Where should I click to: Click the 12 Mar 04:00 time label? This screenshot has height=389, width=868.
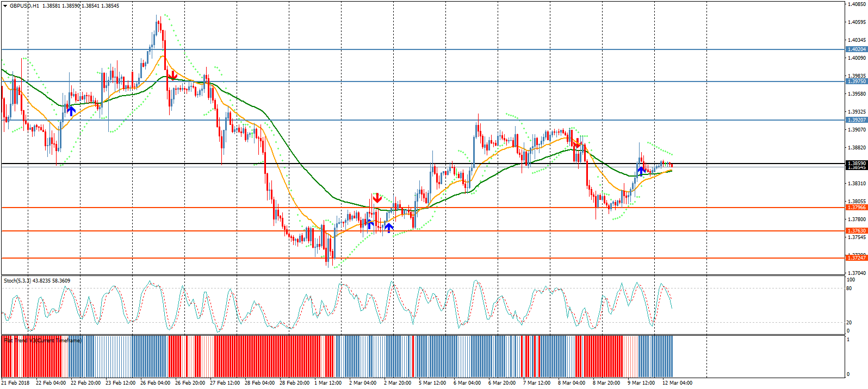tap(677, 383)
